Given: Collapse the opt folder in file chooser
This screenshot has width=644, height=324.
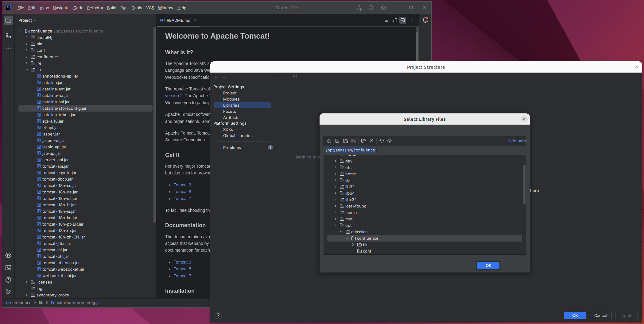Looking at the screenshot, I should coord(336,225).
